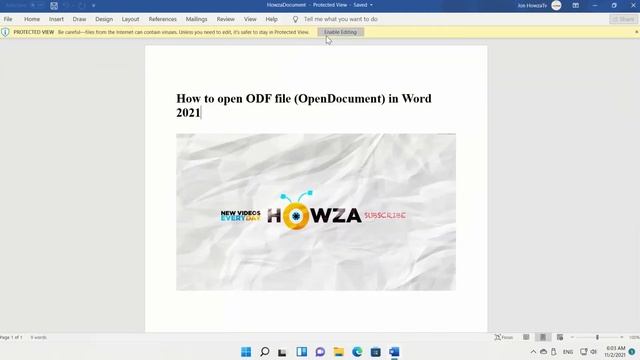
Task: Switch to the Home tab
Action: 32,19
